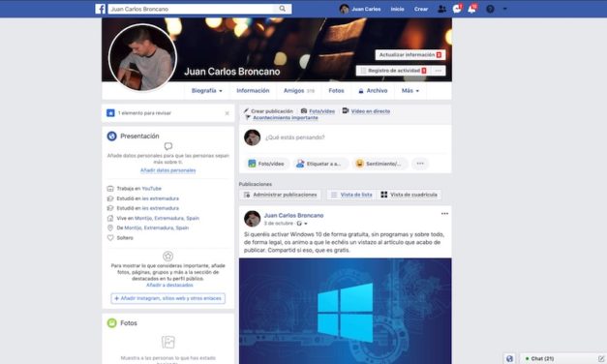The height and width of the screenshot is (364, 607).
Task: Expand the Más tab dropdown
Action: tap(410, 91)
